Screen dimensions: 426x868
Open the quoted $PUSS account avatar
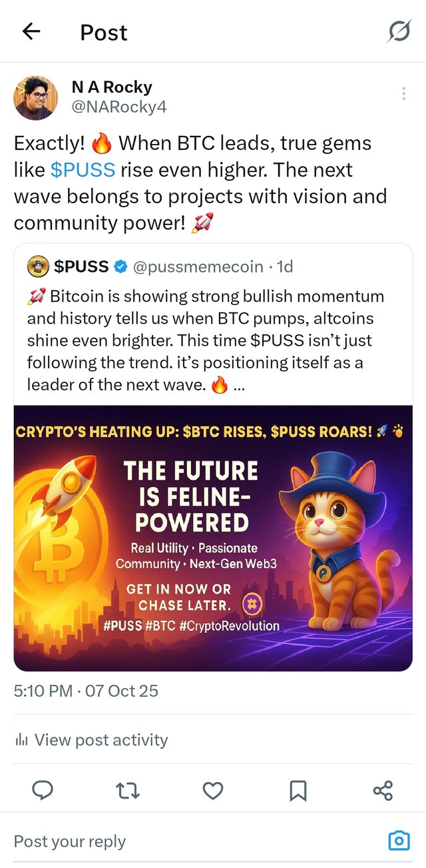[x=38, y=267]
